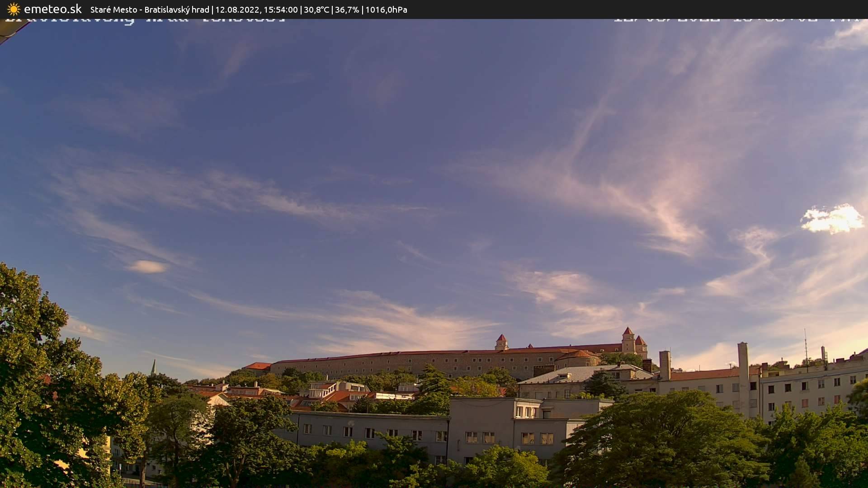Screen dimensions: 868x488
Task: Click the pressure reading 1016,0hPa
Action: click(x=387, y=9)
